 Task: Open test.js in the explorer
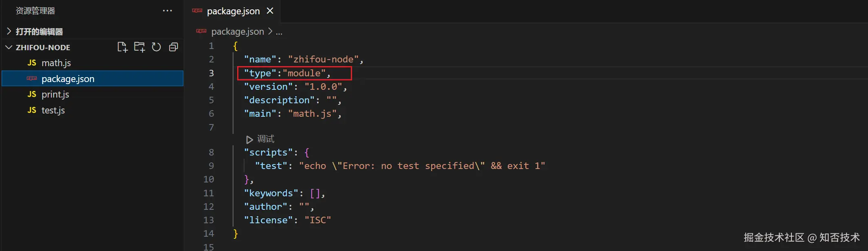click(53, 110)
